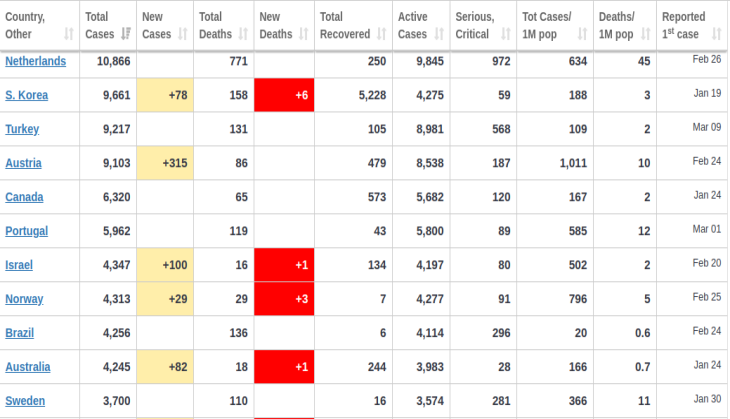Open the Brazil country link

coord(20,333)
